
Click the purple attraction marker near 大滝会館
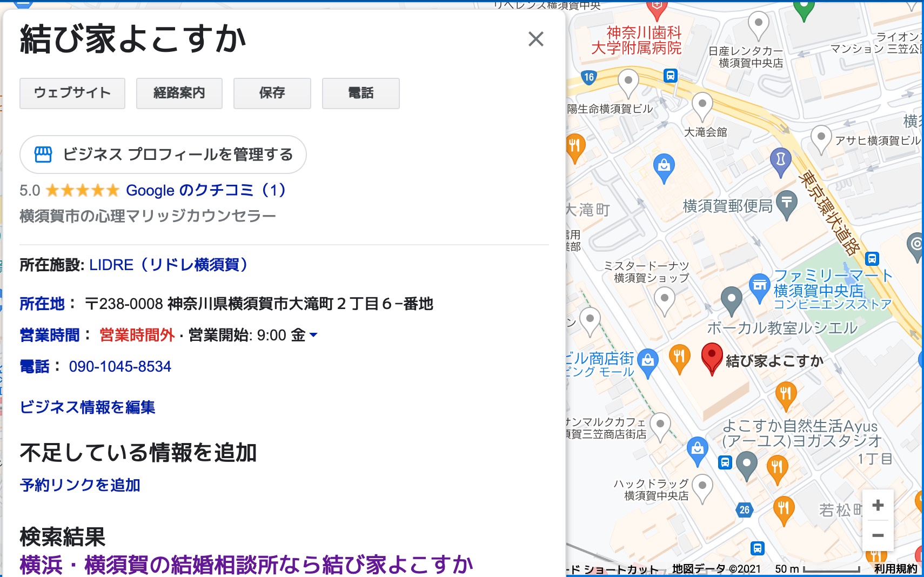coord(780,162)
